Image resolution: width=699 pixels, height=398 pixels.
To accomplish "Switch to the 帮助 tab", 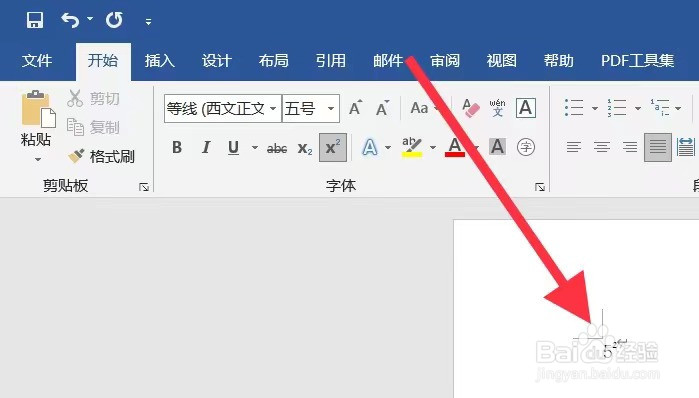I will tap(559, 61).
